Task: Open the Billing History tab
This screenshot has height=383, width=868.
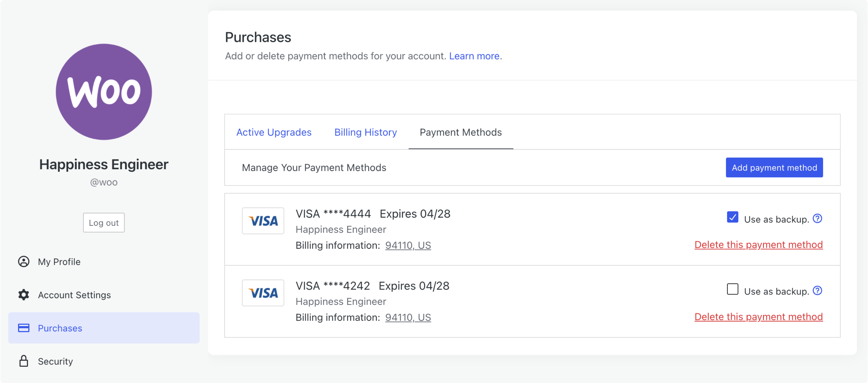Action: pos(366,132)
